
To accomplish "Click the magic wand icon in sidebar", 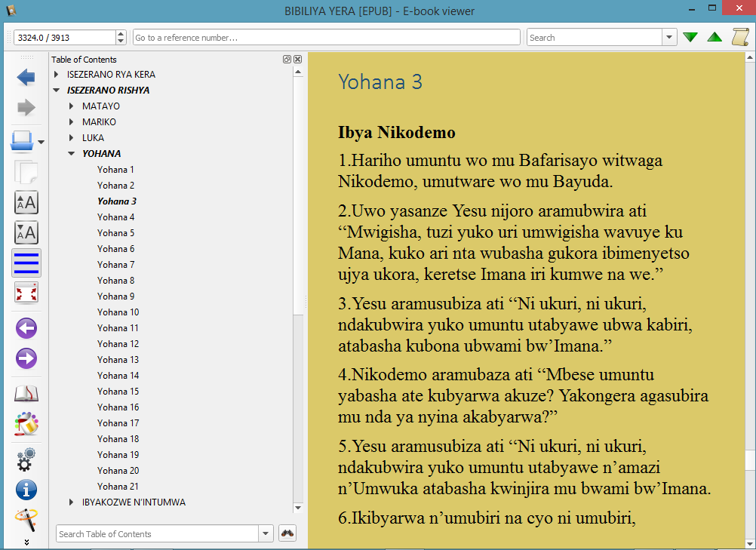I will click(x=26, y=520).
